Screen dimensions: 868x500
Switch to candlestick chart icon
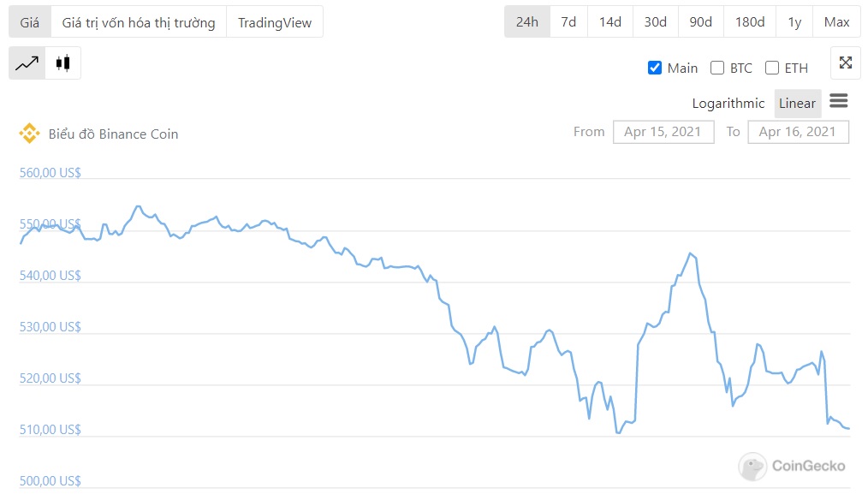(x=62, y=63)
